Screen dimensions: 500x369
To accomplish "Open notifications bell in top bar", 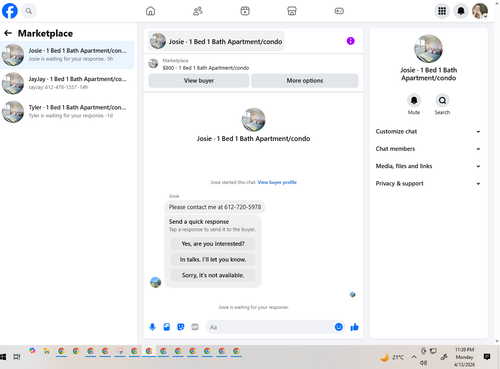I will click(461, 11).
